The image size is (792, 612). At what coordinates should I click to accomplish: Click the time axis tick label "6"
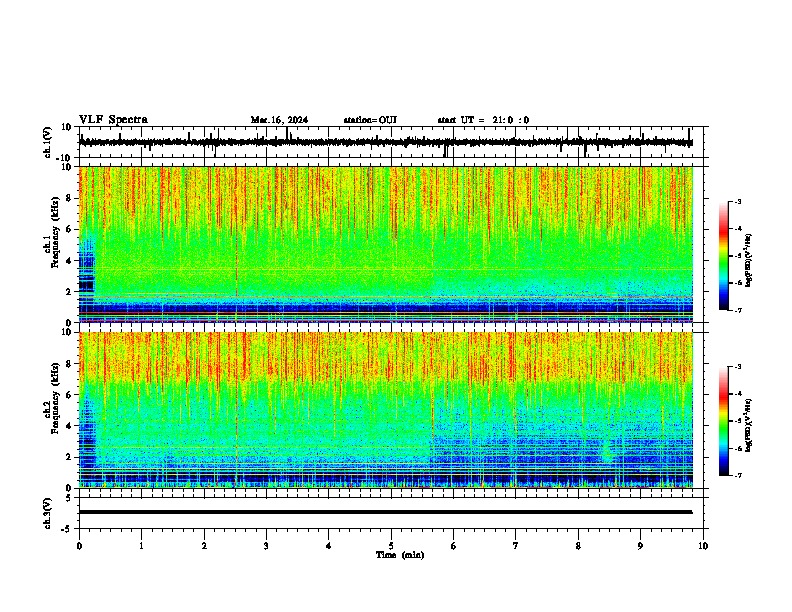pyautogui.click(x=454, y=546)
